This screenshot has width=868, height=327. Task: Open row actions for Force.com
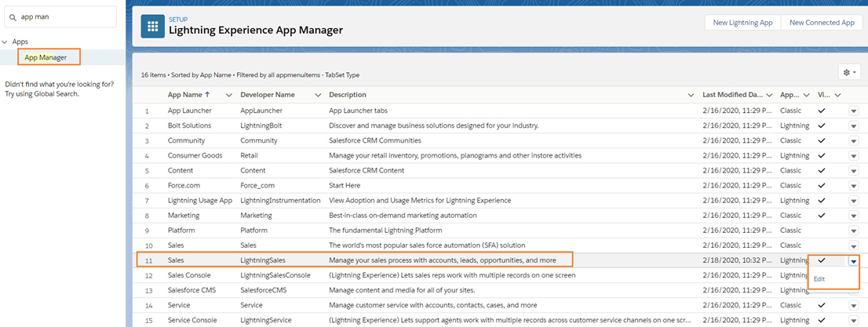pos(854,186)
